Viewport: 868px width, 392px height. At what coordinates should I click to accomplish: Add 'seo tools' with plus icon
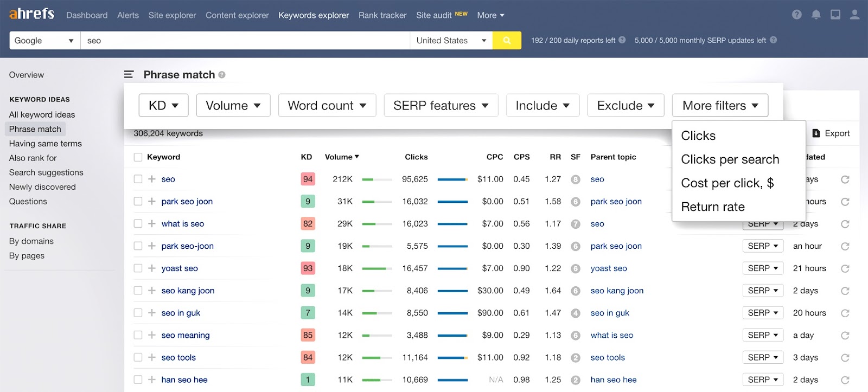tap(152, 357)
